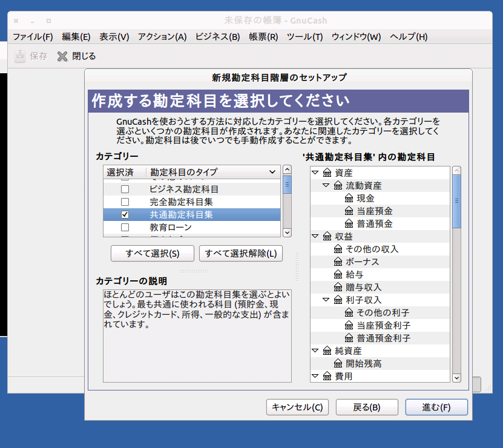Click the account icon beside 収益
Screen dimensions: 503x448
tap(327, 237)
